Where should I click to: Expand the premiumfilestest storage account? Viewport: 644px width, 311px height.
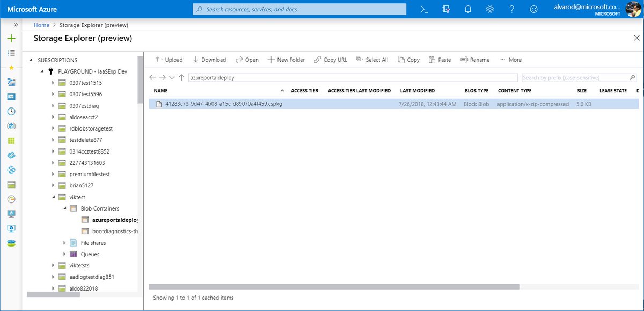click(x=53, y=174)
